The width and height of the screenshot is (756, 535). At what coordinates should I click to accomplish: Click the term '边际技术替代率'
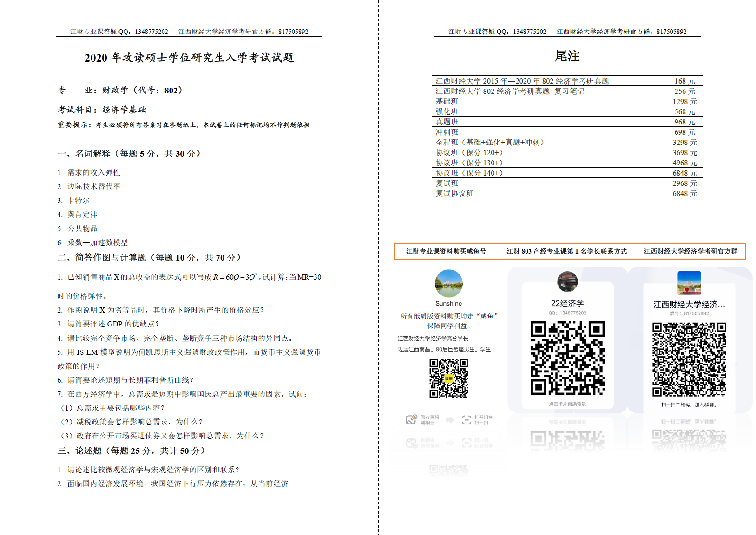coord(94,186)
